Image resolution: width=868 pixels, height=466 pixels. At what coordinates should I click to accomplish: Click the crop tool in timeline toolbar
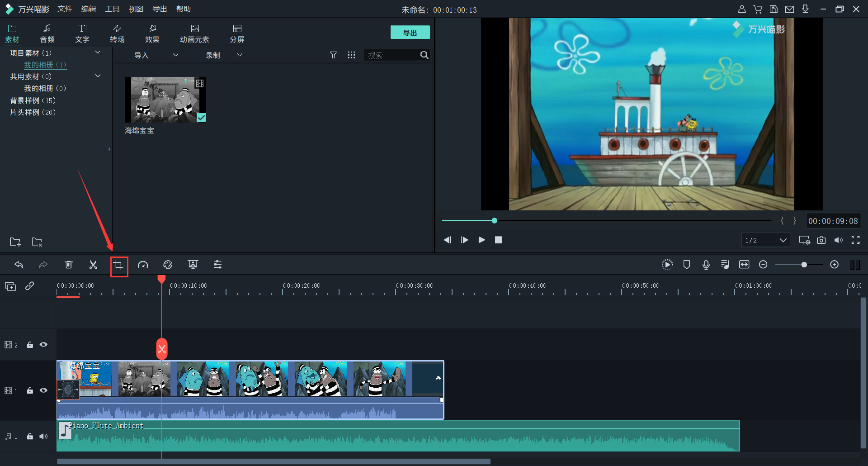[x=118, y=265]
